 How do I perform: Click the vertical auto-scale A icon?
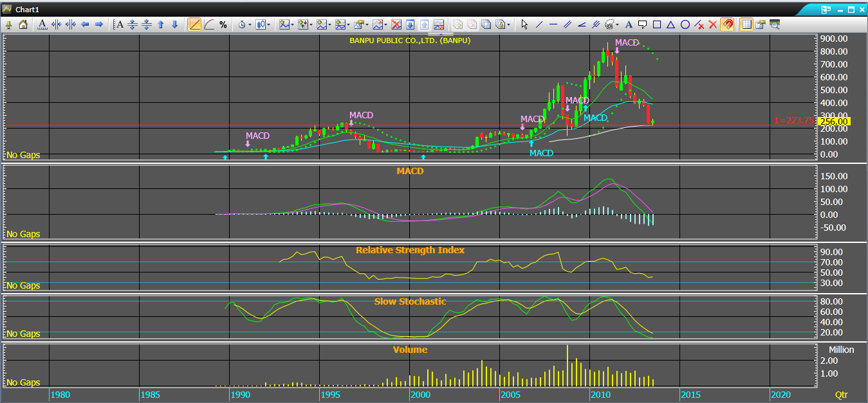118,24
